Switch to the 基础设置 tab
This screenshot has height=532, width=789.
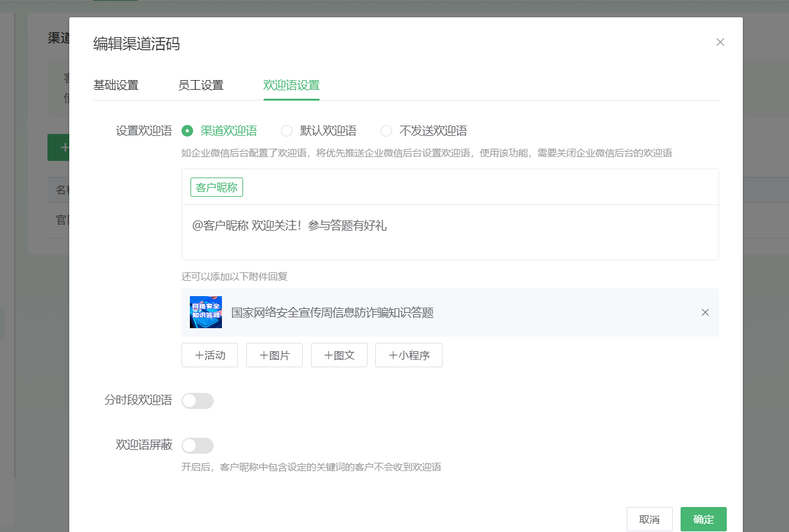(116, 85)
